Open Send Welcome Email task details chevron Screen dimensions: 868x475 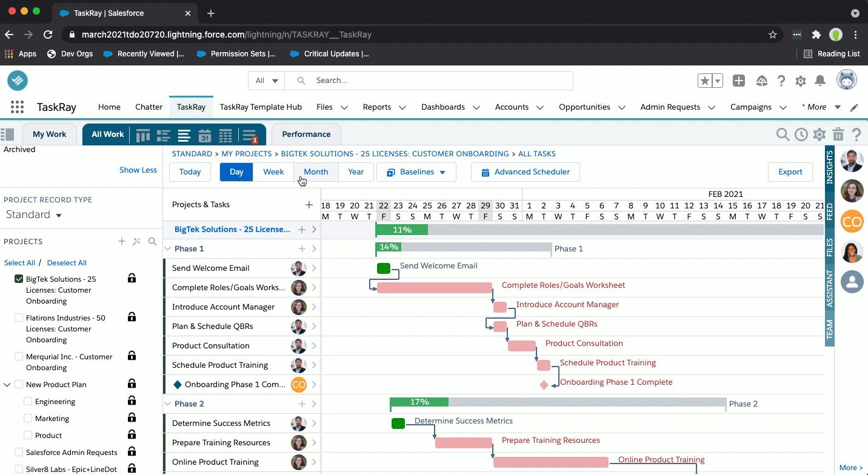click(314, 268)
